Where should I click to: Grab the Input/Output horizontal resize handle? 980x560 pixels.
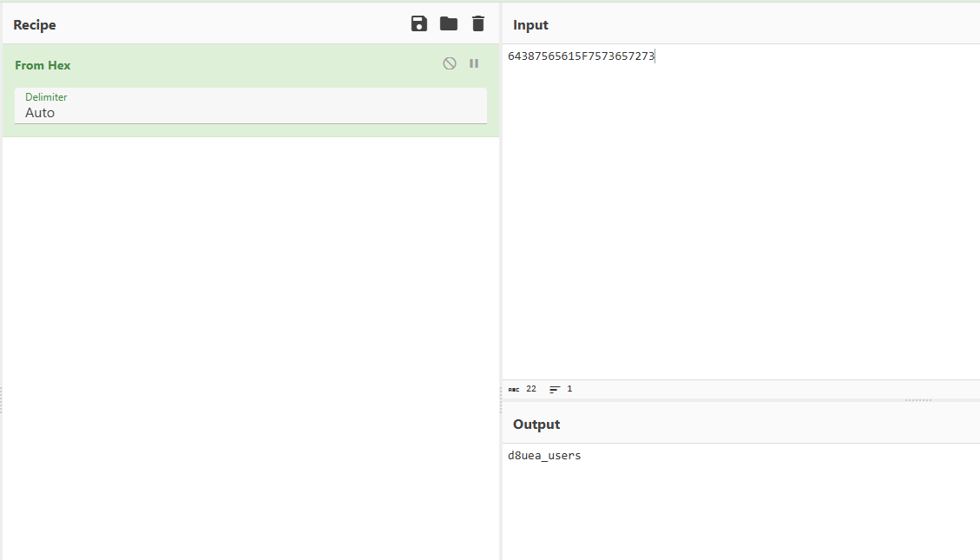click(918, 400)
